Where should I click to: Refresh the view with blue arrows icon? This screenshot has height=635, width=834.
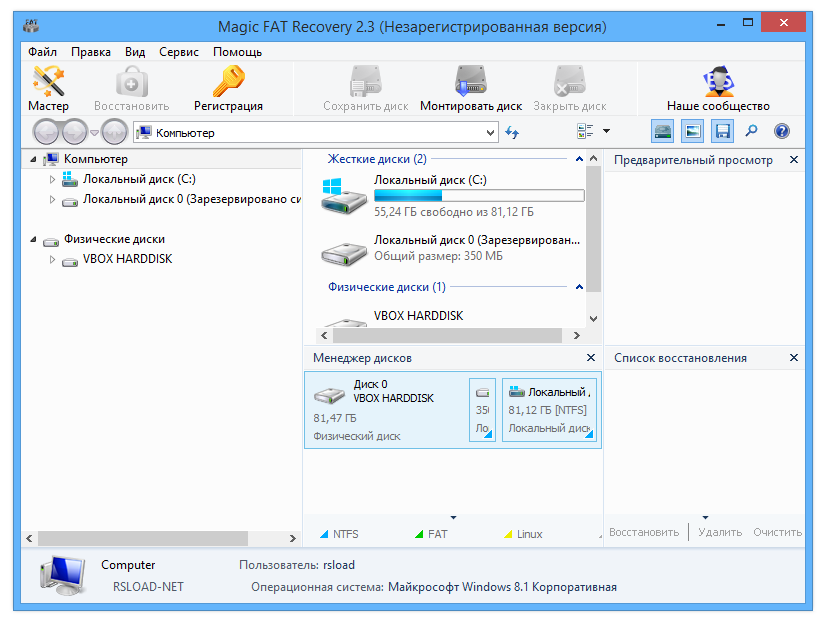[512, 132]
